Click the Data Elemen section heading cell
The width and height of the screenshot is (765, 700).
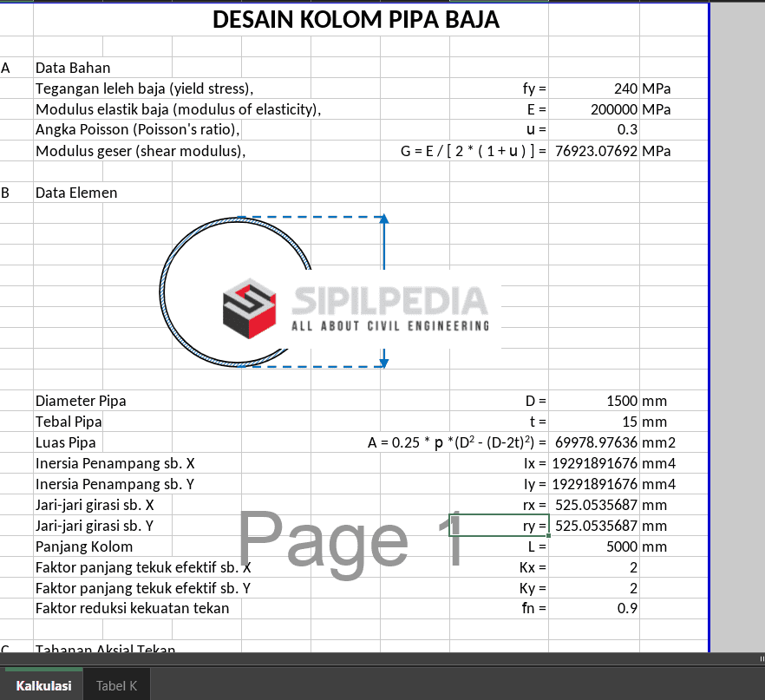[76, 193]
